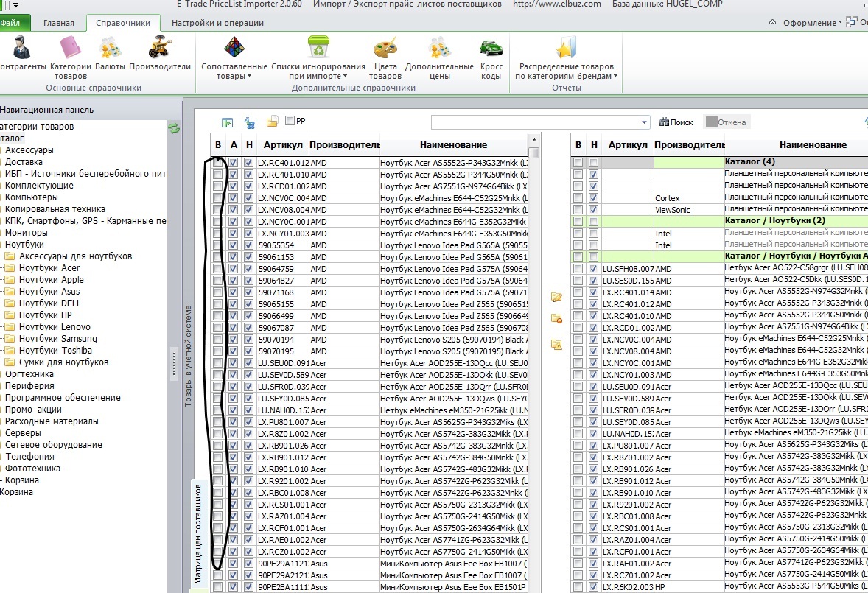
Task: Open Цвета товаров palette reference
Action: 385,58
